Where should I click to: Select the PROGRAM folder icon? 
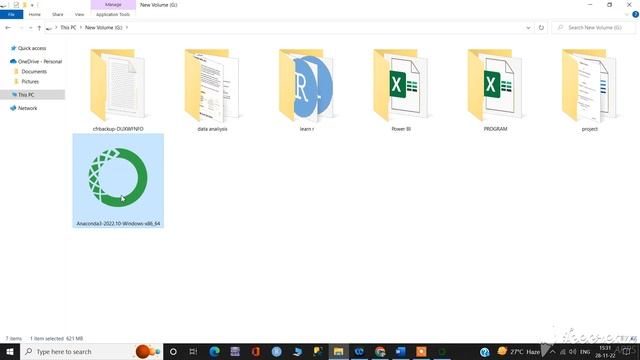[495, 85]
